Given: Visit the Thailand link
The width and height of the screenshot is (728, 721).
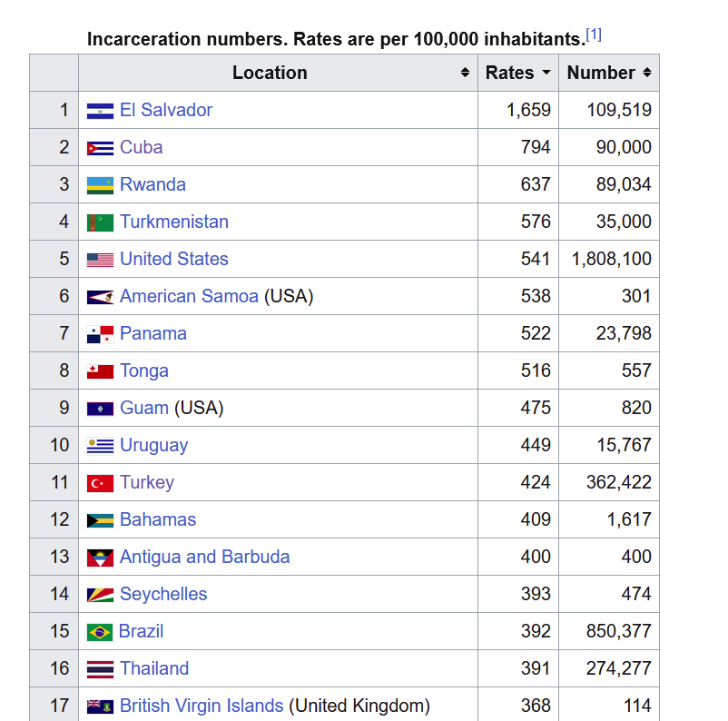Looking at the screenshot, I should coord(154,668).
